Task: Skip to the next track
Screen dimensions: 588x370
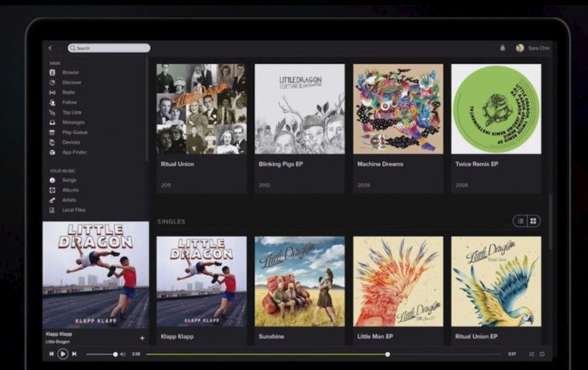Action: coord(74,354)
